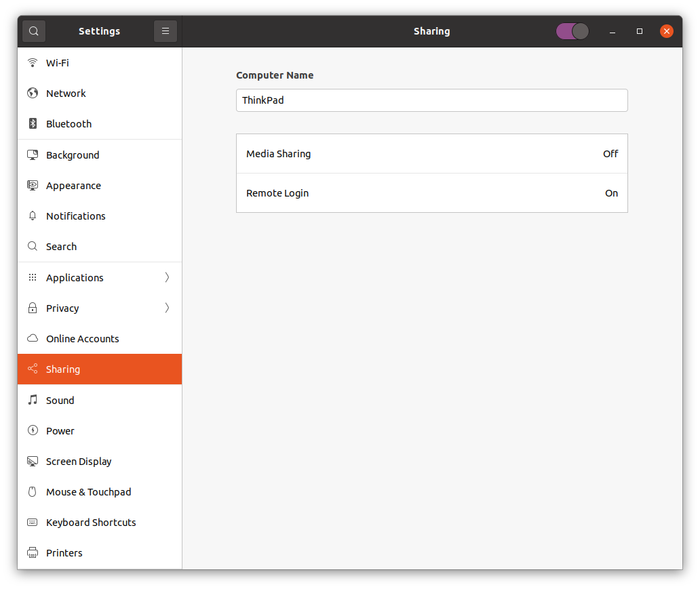Click the search magnifier icon in header
Viewport: 700px width, 589px height.
(x=34, y=31)
